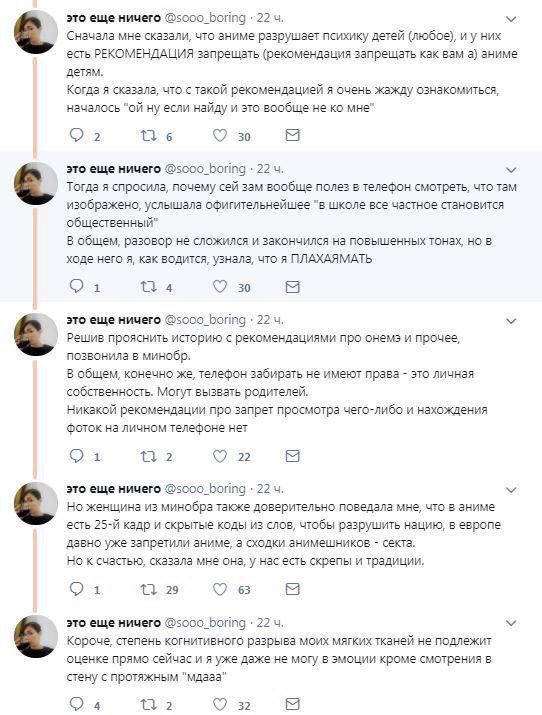Image resolution: width=542 pixels, height=715 pixels.
Task: Reply to the first tweet about anime recommendation
Action: 77,135
